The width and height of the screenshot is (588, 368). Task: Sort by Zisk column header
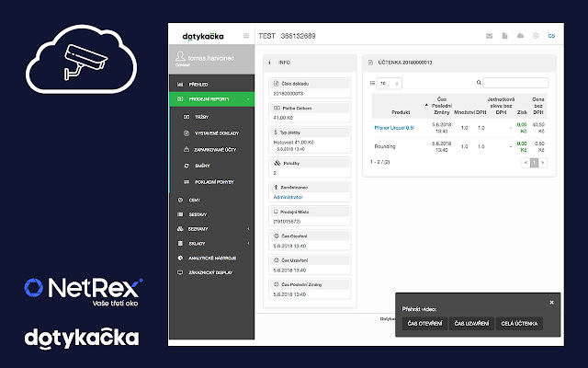[x=522, y=112]
